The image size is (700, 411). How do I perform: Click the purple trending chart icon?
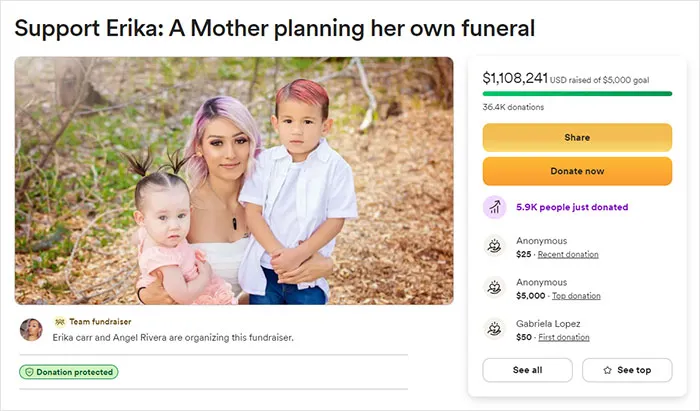coord(495,207)
